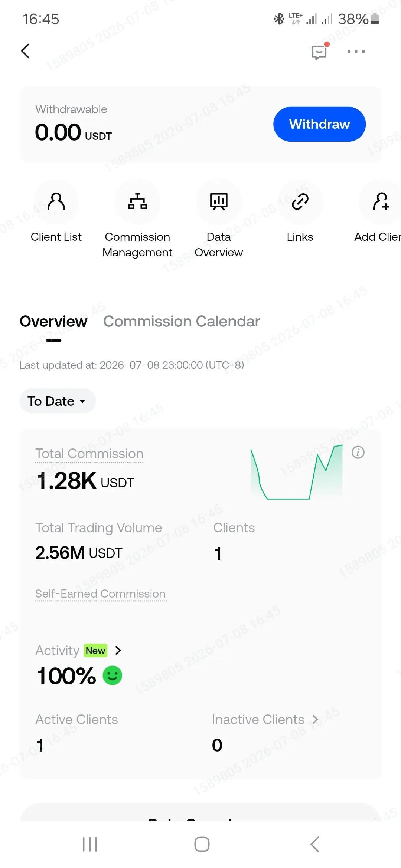Open Android recent apps button
401x868 pixels.
pyautogui.click(x=89, y=844)
